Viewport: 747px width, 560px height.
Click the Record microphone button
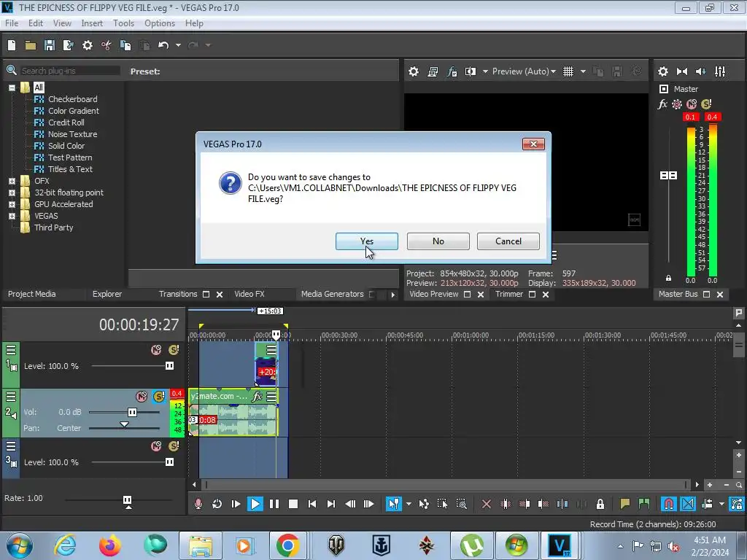(x=198, y=504)
